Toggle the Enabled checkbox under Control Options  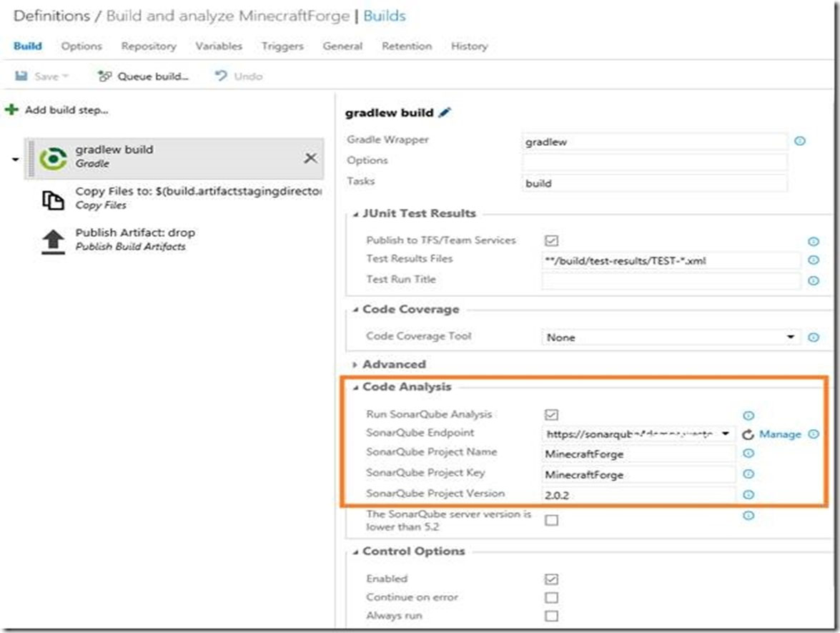551,579
